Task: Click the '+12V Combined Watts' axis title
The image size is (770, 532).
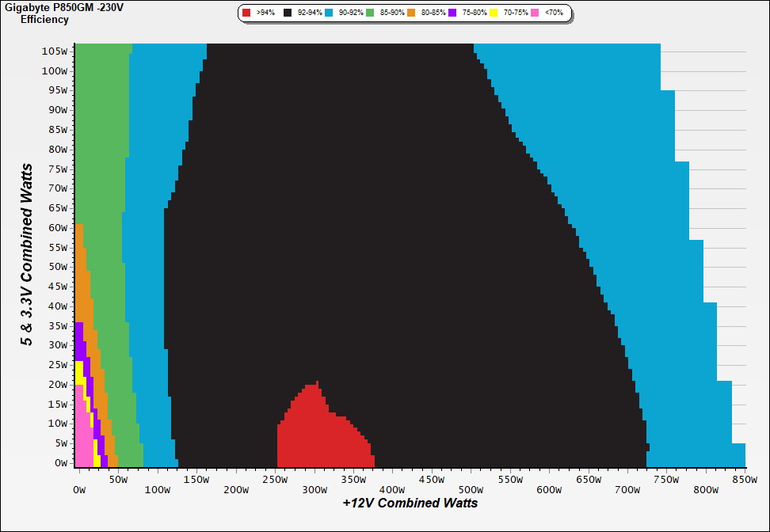Action: coord(410,503)
